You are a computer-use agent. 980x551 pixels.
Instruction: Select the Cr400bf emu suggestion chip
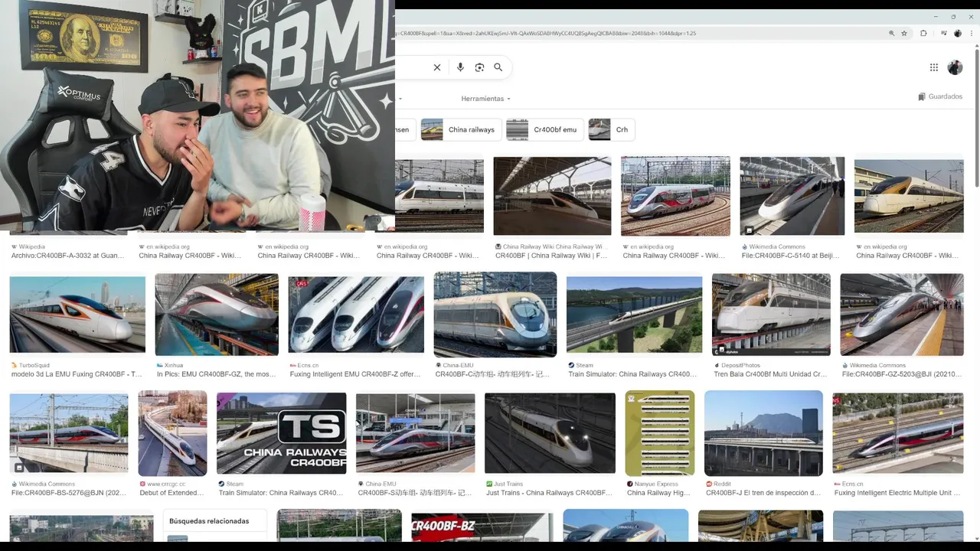[544, 129]
